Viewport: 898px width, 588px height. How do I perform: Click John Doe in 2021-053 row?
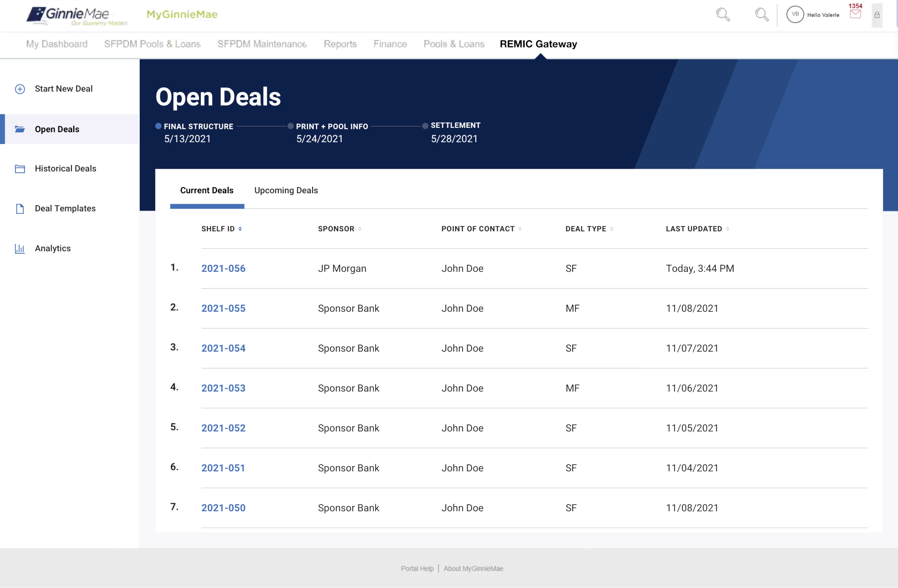tap(463, 388)
